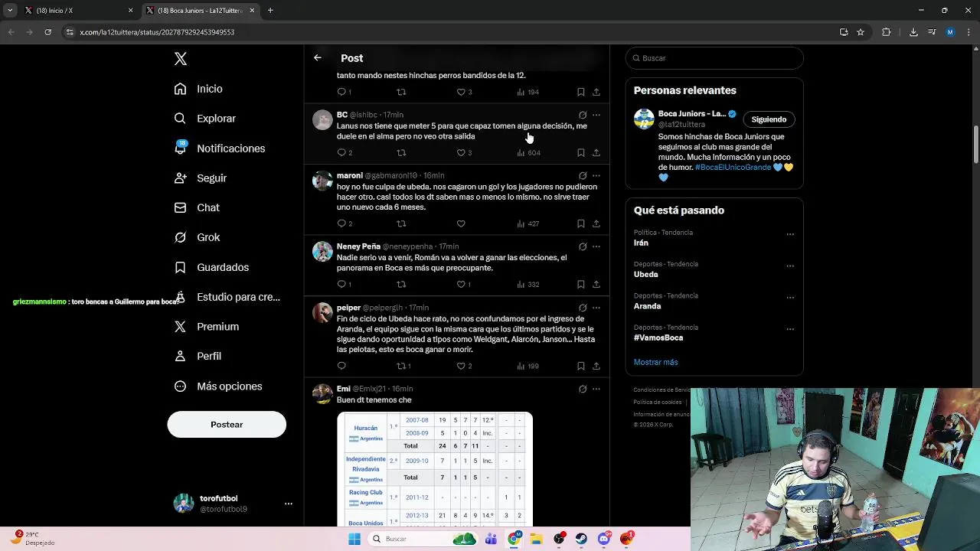
Task: Open Grok action on maroni's post
Action: [x=583, y=176]
